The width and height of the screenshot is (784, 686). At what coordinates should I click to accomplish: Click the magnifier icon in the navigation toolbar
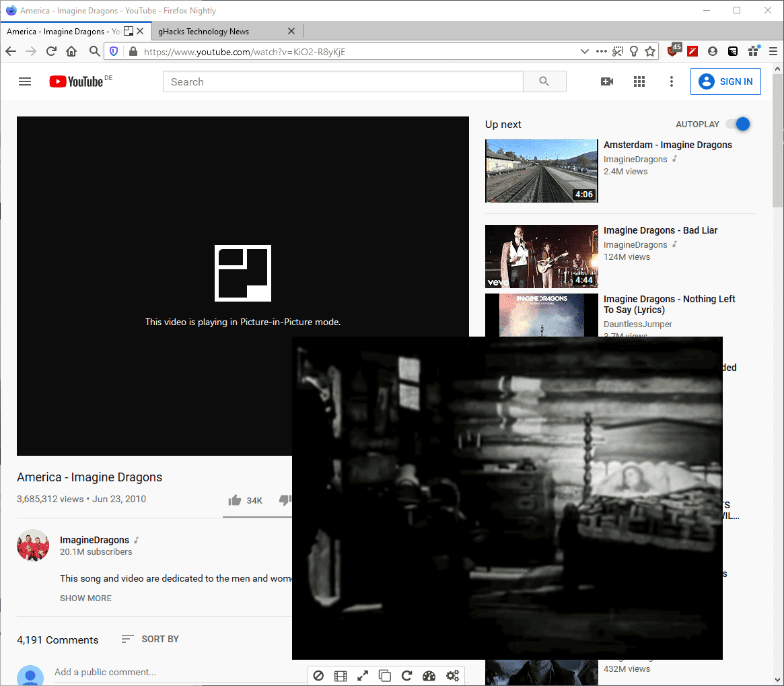tap(94, 51)
